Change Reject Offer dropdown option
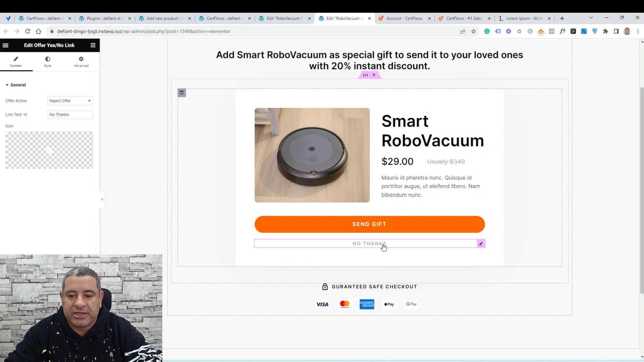The height and width of the screenshot is (362, 644). point(70,100)
